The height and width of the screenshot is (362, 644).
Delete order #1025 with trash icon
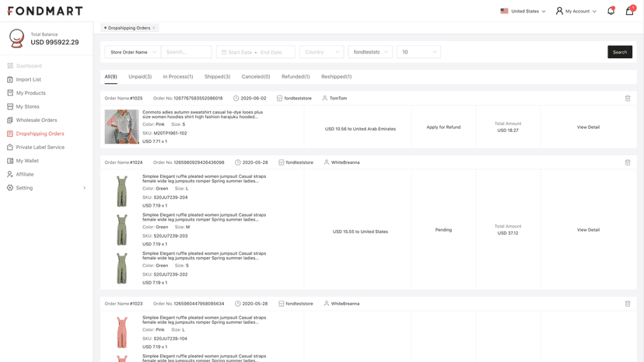pos(628,98)
